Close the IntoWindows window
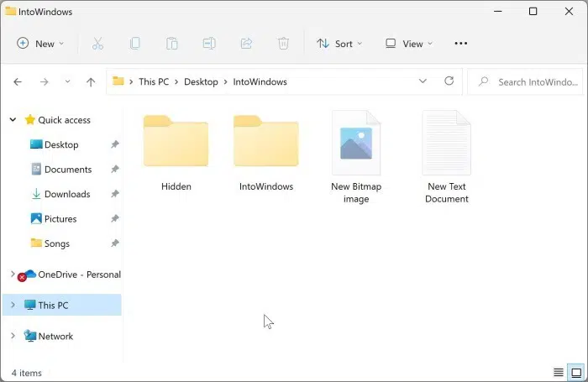Screen dimensions: 588x382 (x=569, y=12)
